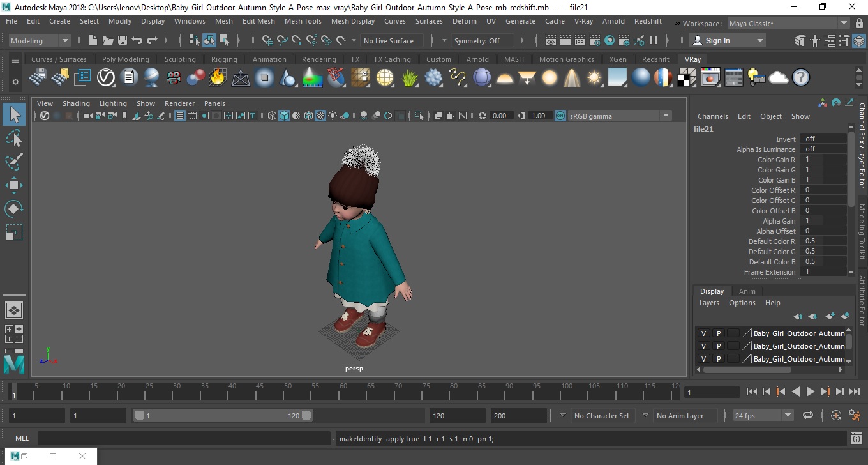Click the MEL script language button
The width and height of the screenshot is (868, 465).
[22, 439]
